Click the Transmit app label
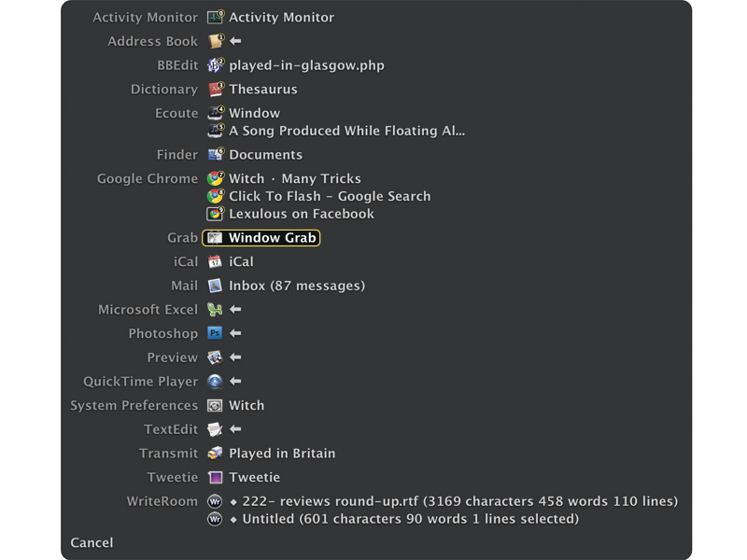 point(168,454)
